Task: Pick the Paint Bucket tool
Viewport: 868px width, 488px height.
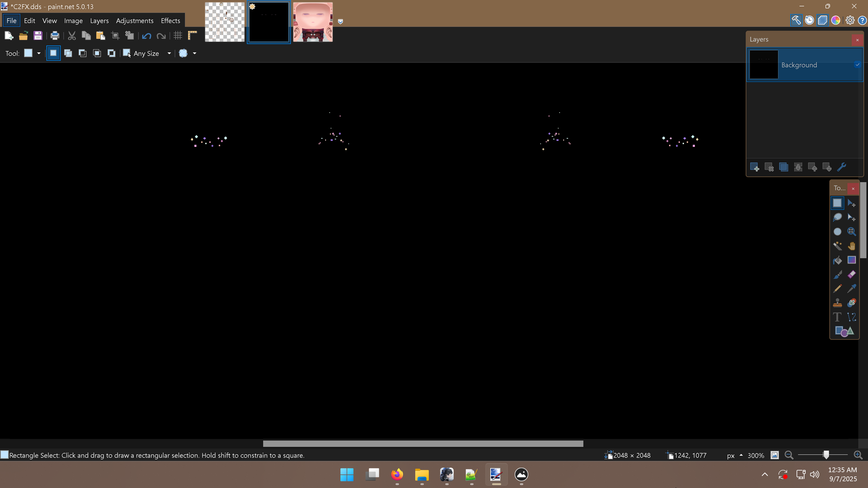Action: (837, 260)
